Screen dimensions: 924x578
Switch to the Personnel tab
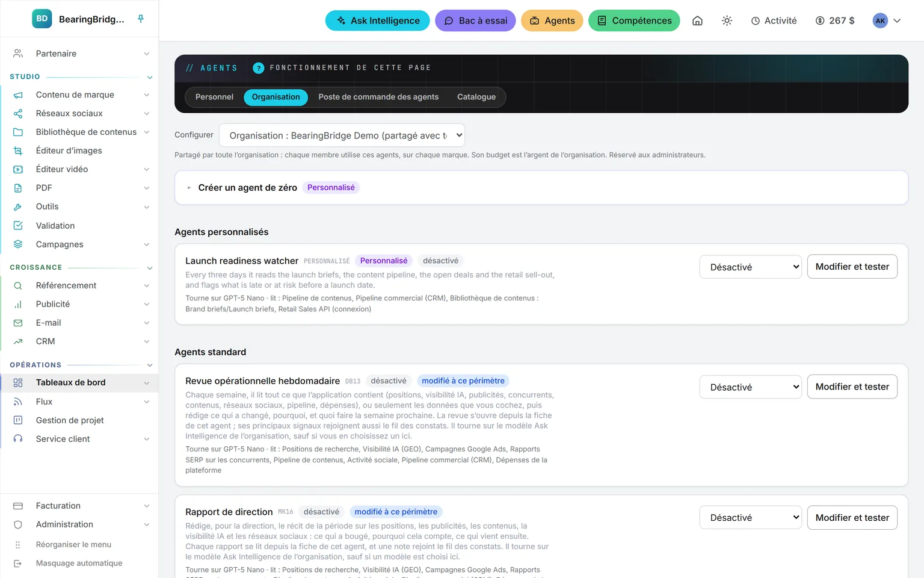(x=214, y=97)
